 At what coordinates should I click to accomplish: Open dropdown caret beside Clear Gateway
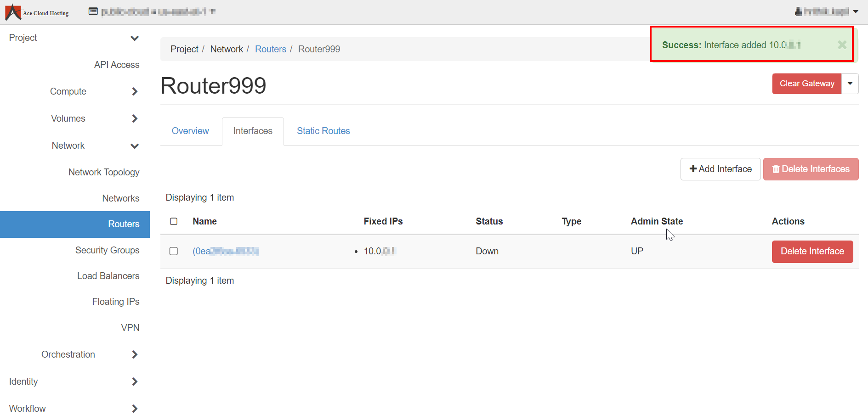coord(850,84)
